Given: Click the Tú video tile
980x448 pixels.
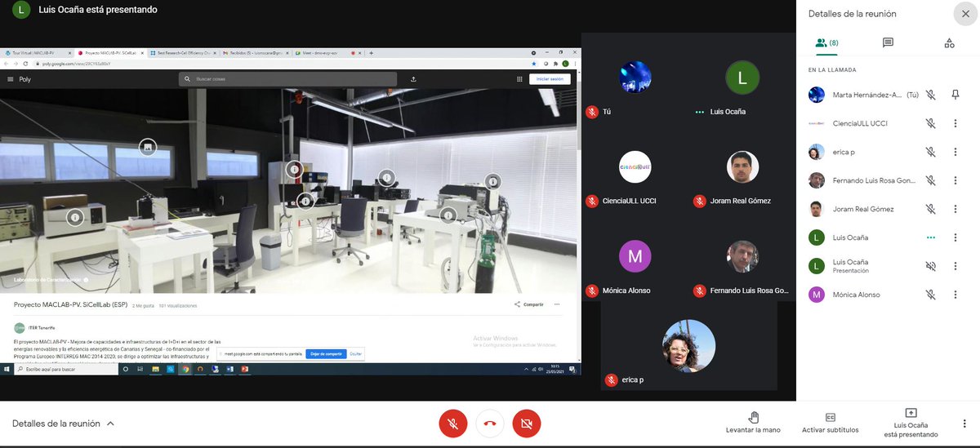Looking at the screenshot, I should [635, 79].
